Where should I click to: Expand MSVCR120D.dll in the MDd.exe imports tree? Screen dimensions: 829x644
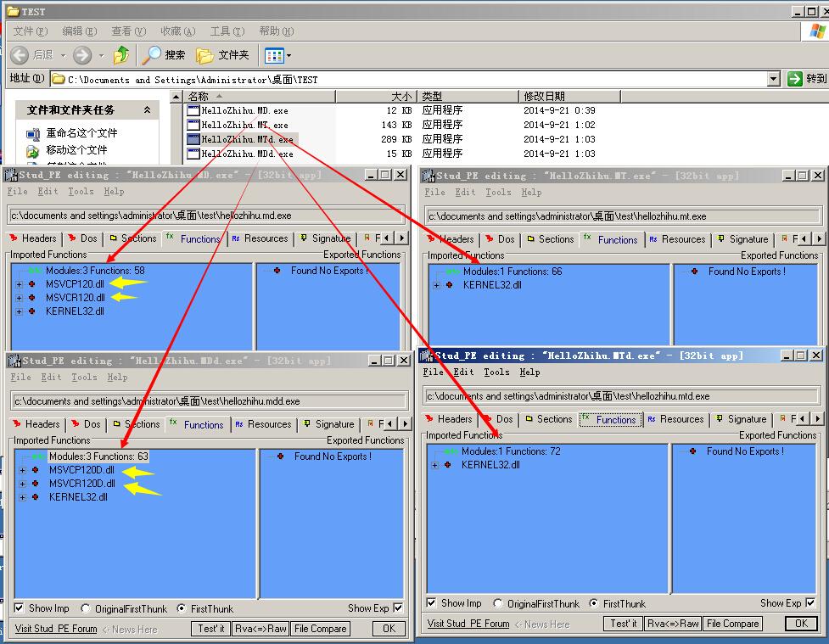pos(22,484)
